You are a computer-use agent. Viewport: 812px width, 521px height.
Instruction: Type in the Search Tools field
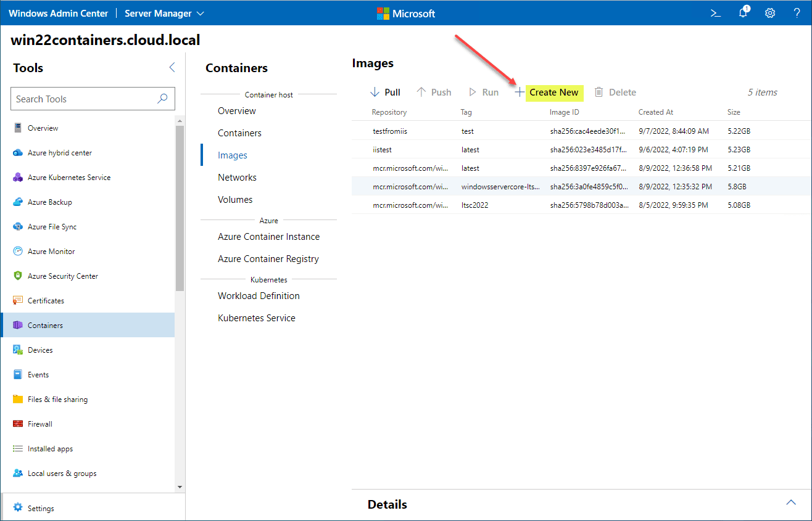click(x=83, y=99)
